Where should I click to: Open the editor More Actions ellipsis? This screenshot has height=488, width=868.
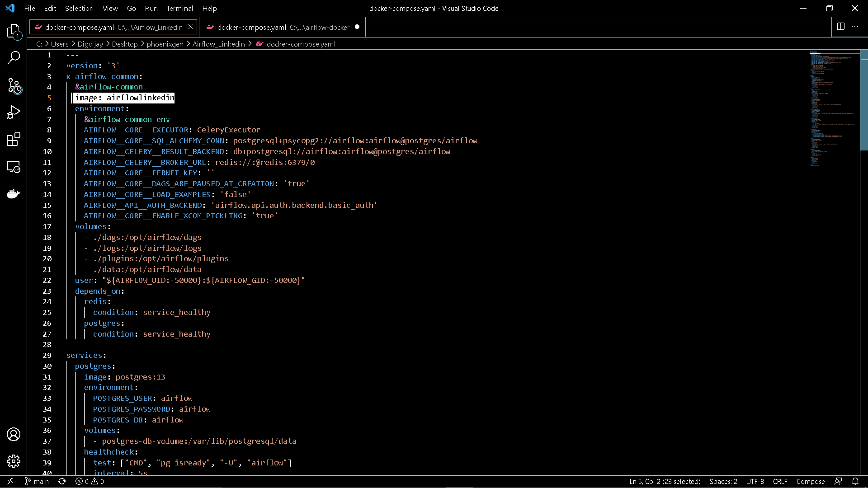coord(855,27)
